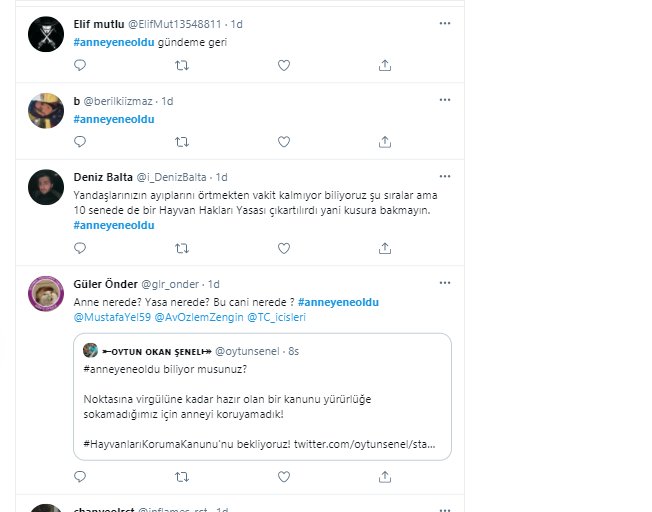Open more options on Güler Önder's tweet

coord(445,283)
